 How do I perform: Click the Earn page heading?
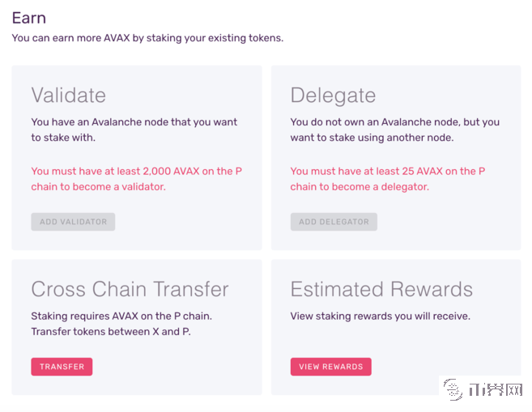[x=29, y=18]
